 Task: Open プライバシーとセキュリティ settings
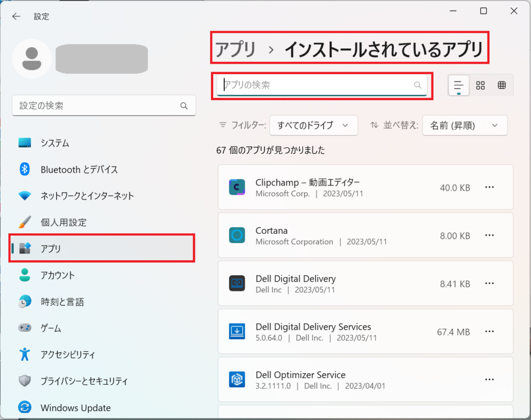click(103, 381)
